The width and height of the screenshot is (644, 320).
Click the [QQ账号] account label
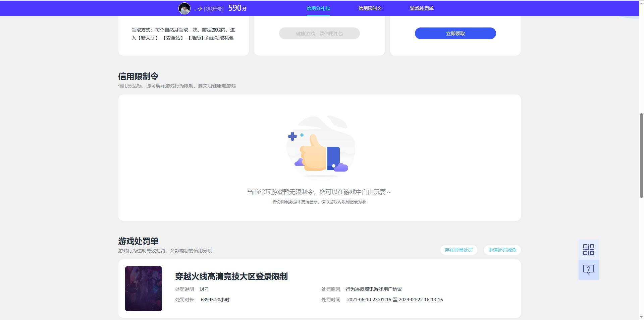pyautogui.click(x=214, y=9)
